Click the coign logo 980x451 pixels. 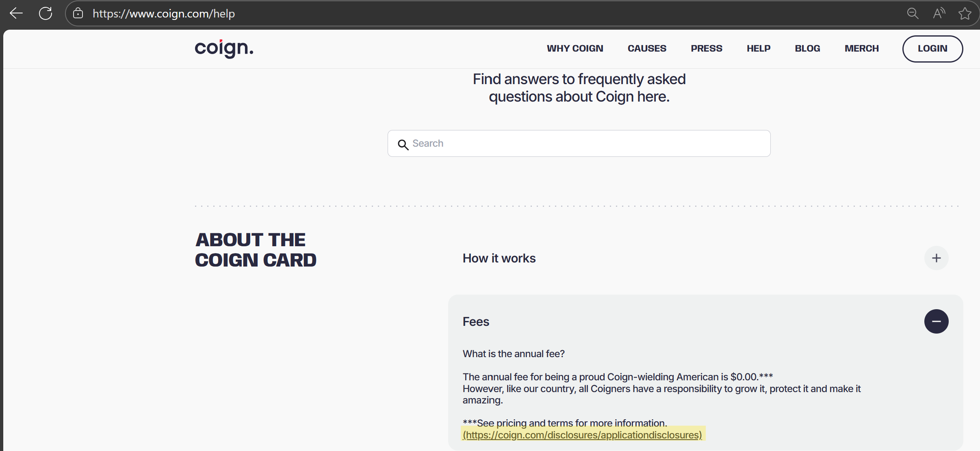click(224, 48)
